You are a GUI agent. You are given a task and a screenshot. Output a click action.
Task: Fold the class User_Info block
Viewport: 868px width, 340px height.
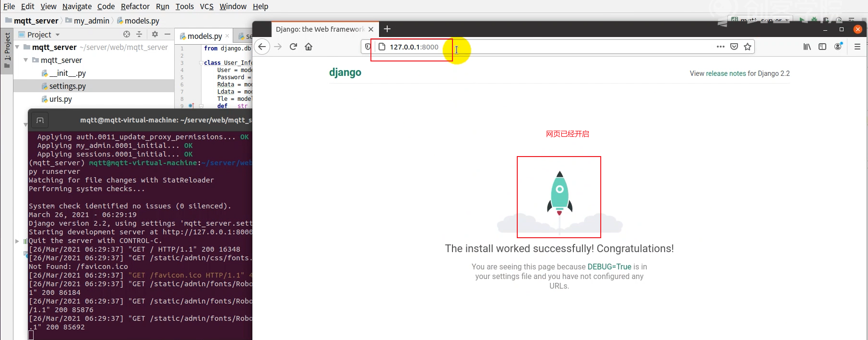click(x=201, y=63)
